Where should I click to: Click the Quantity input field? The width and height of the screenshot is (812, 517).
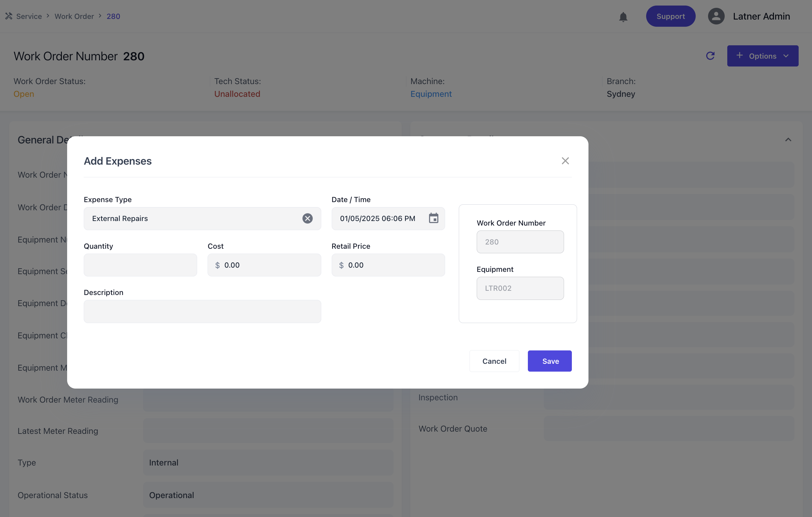coord(140,265)
